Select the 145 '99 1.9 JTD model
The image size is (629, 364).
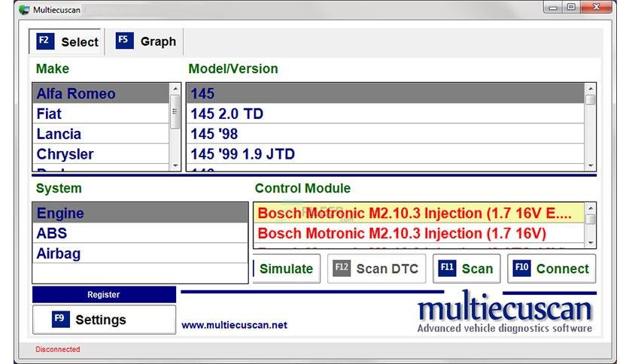pyautogui.click(x=385, y=153)
